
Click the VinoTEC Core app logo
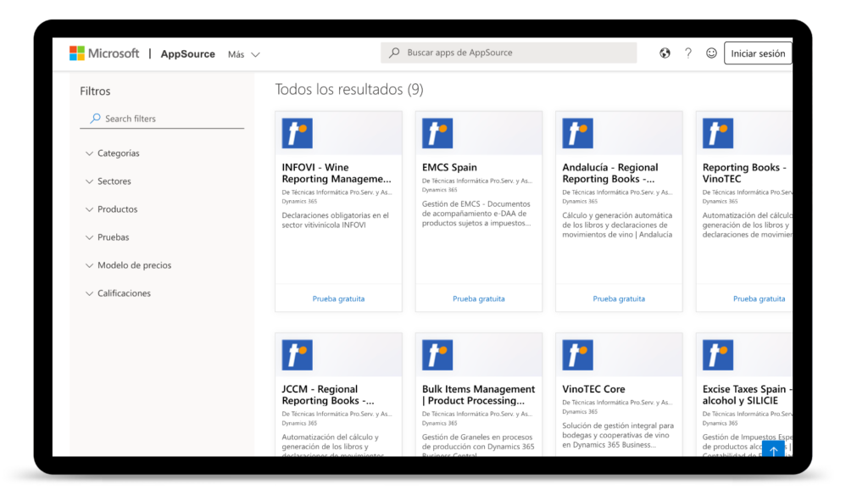577,355
